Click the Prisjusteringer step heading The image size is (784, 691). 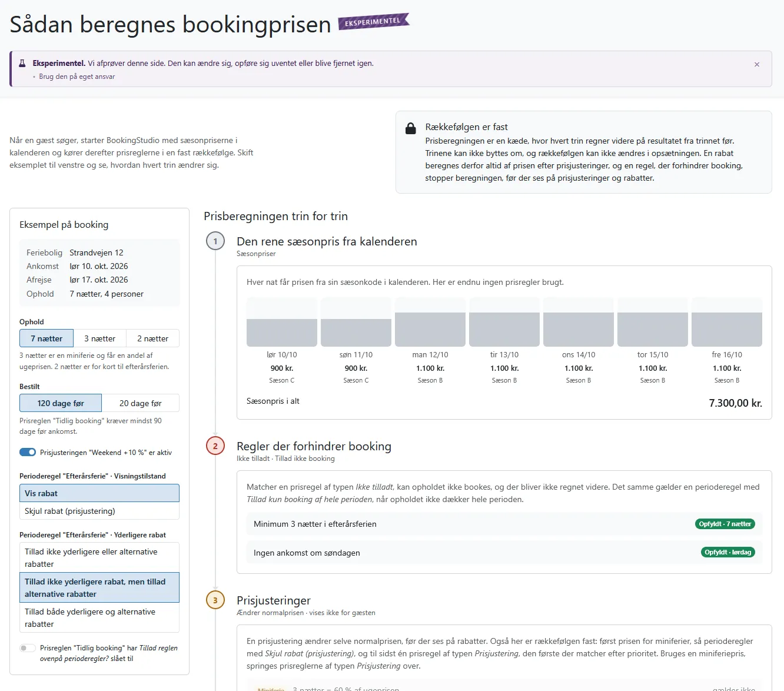274,600
